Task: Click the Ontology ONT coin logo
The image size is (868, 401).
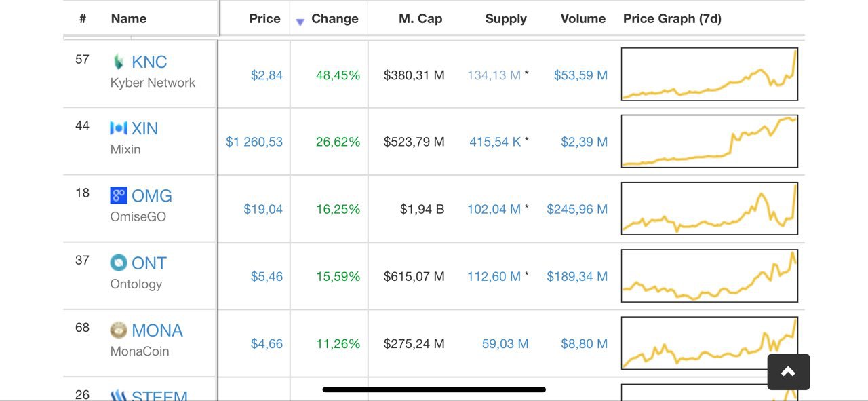Action: click(x=119, y=263)
